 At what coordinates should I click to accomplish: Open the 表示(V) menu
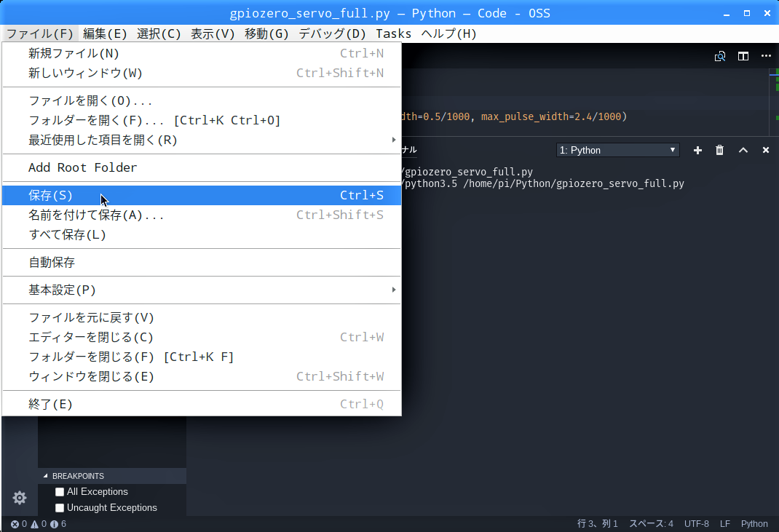(213, 33)
